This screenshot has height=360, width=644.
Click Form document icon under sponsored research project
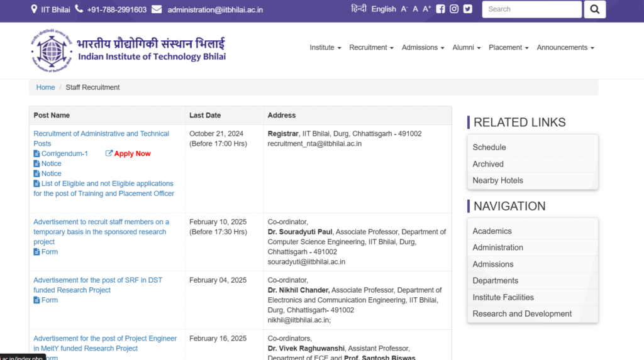tap(36, 252)
